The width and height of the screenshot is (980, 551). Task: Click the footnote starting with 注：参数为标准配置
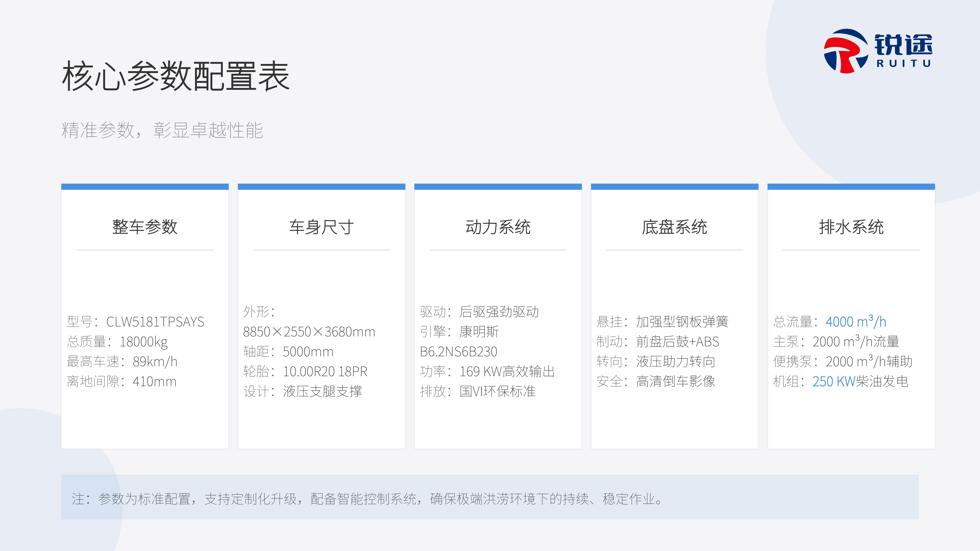click(x=367, y=499)
